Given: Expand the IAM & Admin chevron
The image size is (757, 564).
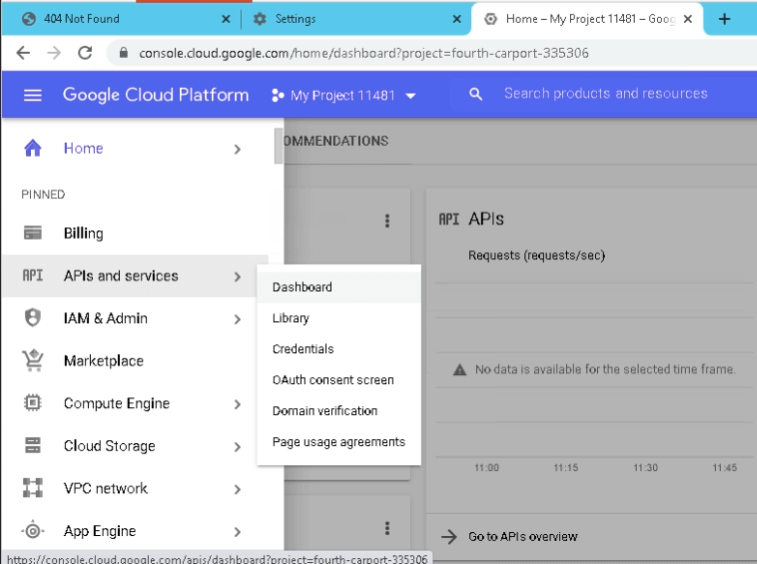Looking at the screenshot, I should point(237,319).
